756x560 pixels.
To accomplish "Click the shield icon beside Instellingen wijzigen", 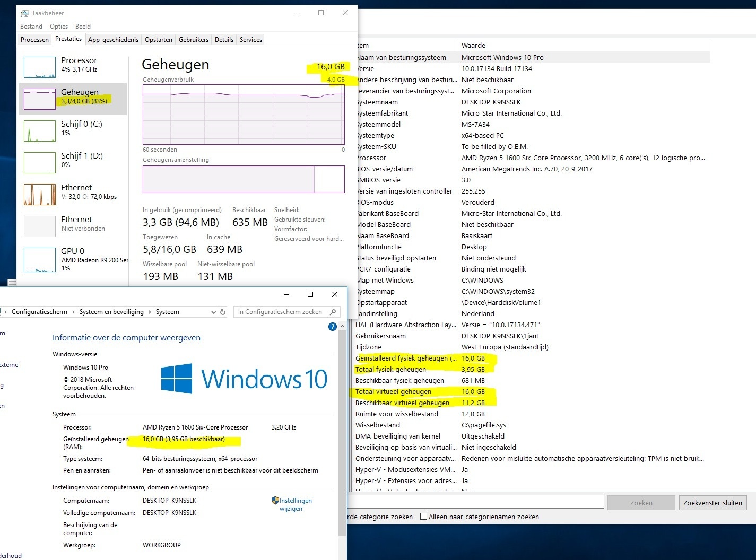I will (x=275, y=500).
